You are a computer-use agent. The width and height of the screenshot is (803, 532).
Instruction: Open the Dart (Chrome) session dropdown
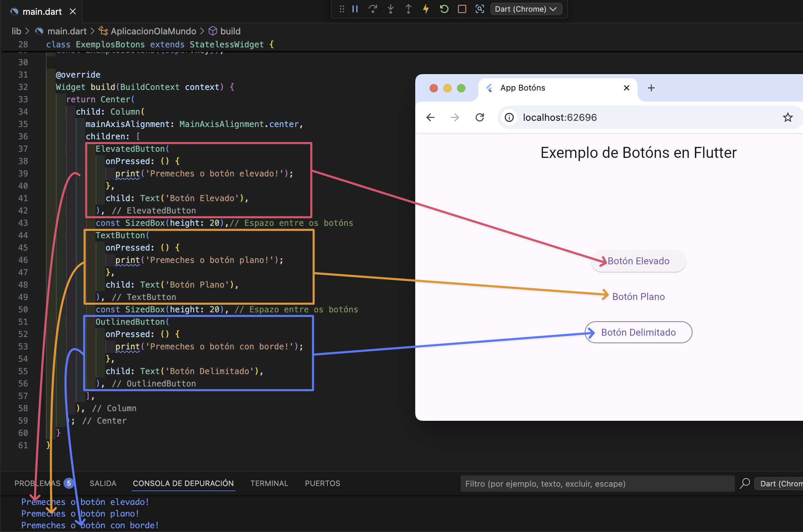(526, 9)
